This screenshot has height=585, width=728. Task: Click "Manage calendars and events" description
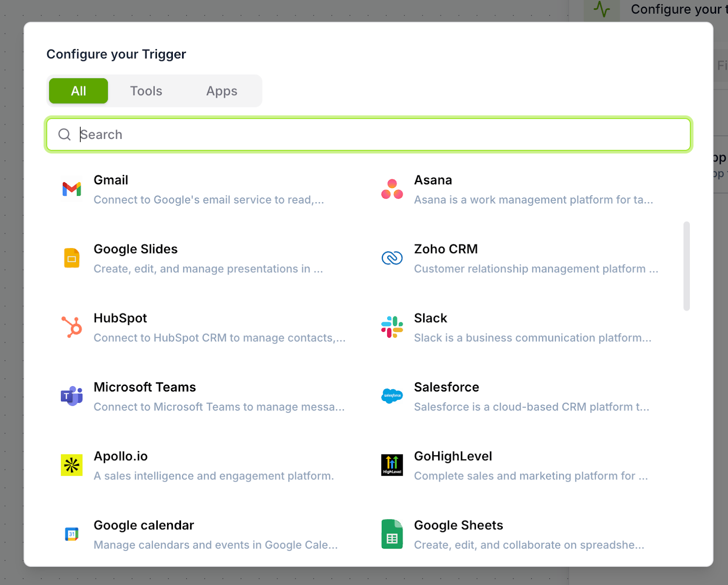(x=216, y=545)
